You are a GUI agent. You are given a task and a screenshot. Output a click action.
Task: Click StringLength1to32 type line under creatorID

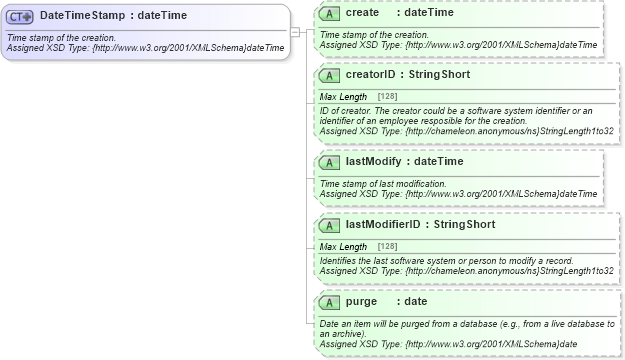pyautogui.click(x=466, y=131)
